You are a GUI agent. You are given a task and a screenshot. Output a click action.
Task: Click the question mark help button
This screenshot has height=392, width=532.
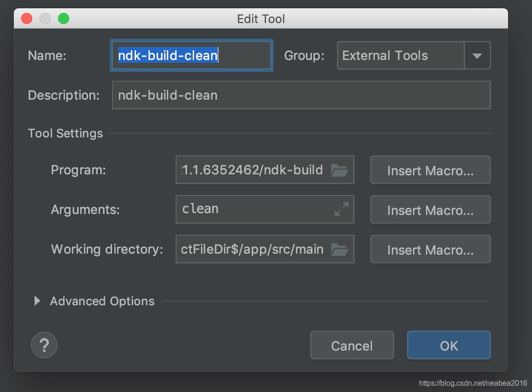[44, 345]
